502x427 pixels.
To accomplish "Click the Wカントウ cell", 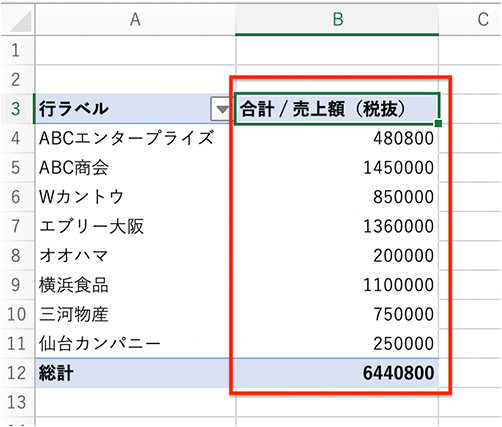I will 135,197.
